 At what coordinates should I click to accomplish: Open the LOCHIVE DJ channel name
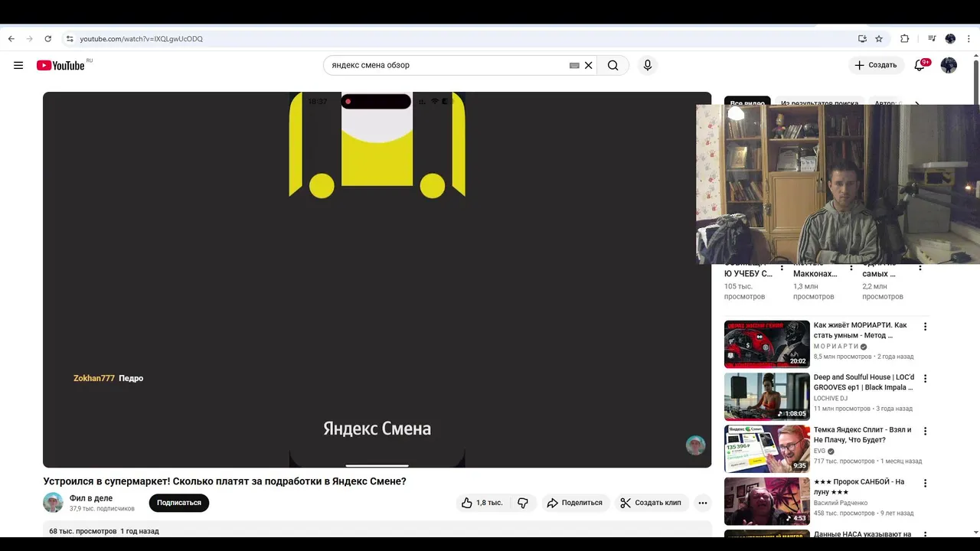pos(831,399)
